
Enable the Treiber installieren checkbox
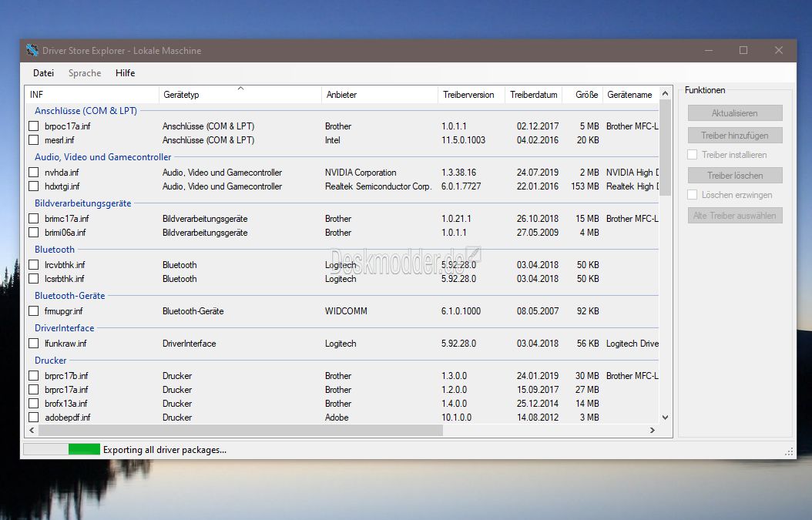click(693, 154)
